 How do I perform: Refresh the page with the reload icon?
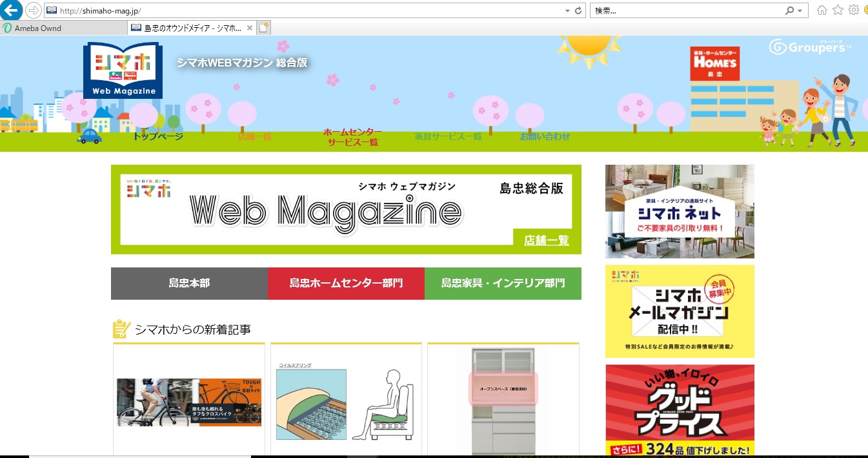click(x=578, y=11)
